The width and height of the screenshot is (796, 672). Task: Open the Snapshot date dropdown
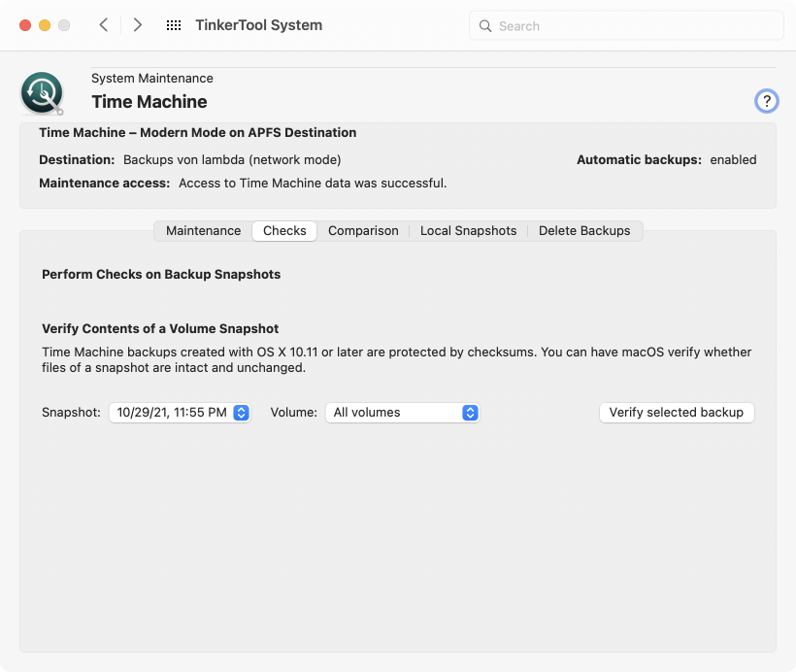pos(181,413)
